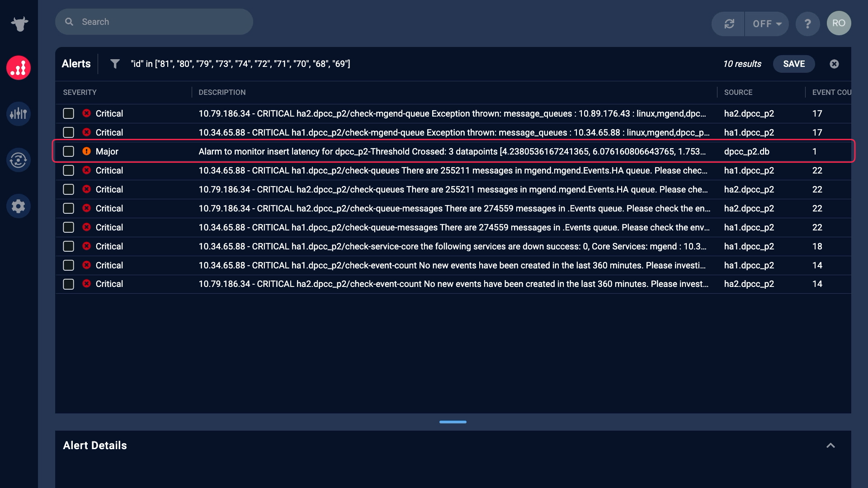Click Critical icon for ha1 check-mgend-queue row
Screen dimensions: 868x488
[87, 132]
